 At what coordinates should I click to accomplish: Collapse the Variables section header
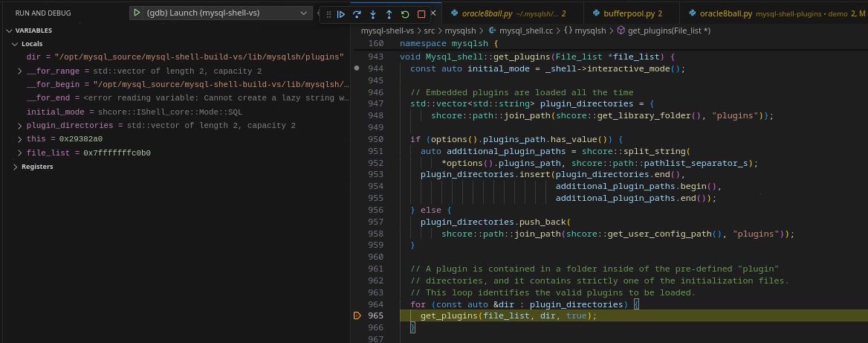click(x=9, y=31)
